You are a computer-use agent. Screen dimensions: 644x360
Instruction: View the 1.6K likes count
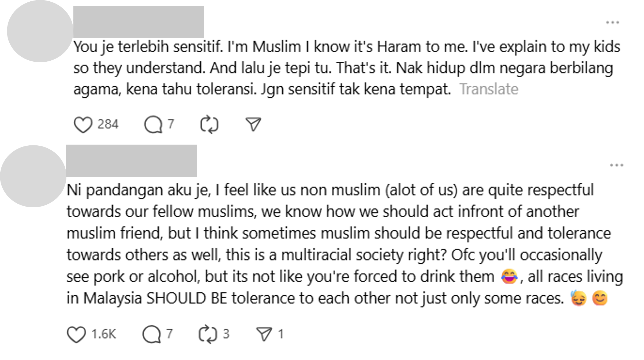104,334
